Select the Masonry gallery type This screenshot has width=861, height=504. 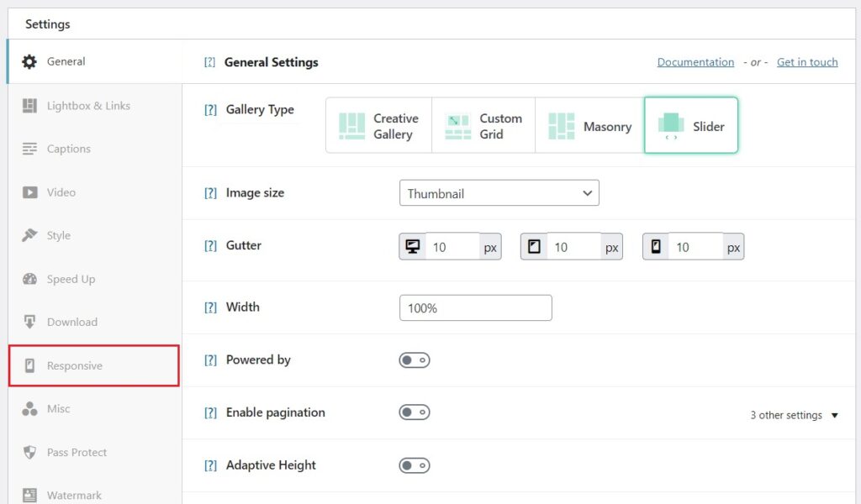[589, 125]
